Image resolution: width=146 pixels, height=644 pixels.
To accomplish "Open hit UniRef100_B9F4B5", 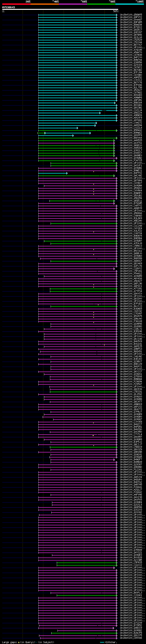I will 131,22.
